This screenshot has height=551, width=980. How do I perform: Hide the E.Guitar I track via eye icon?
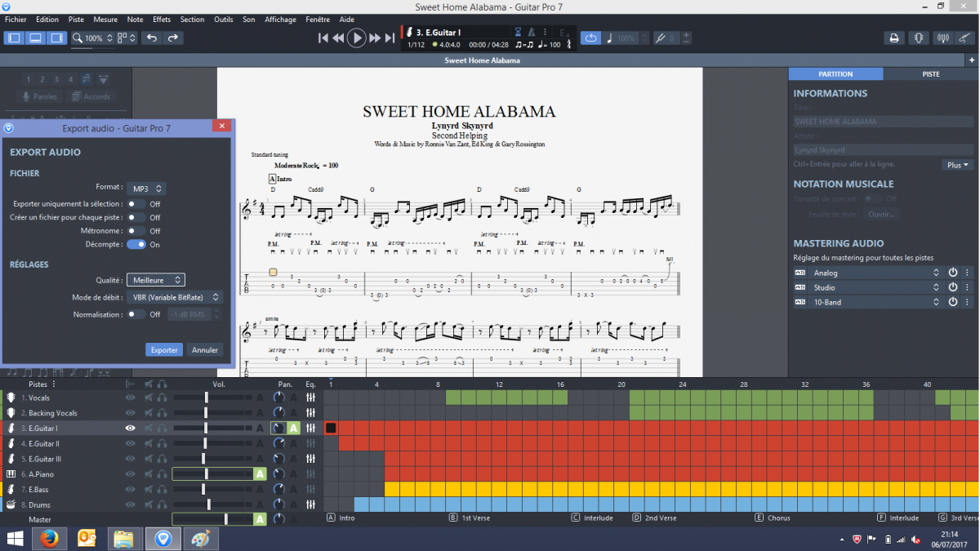(130, 428)
